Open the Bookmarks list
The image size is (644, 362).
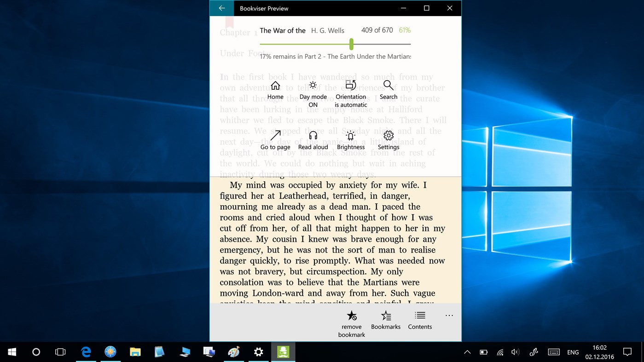pyautogui.click(x=385, y=320)
